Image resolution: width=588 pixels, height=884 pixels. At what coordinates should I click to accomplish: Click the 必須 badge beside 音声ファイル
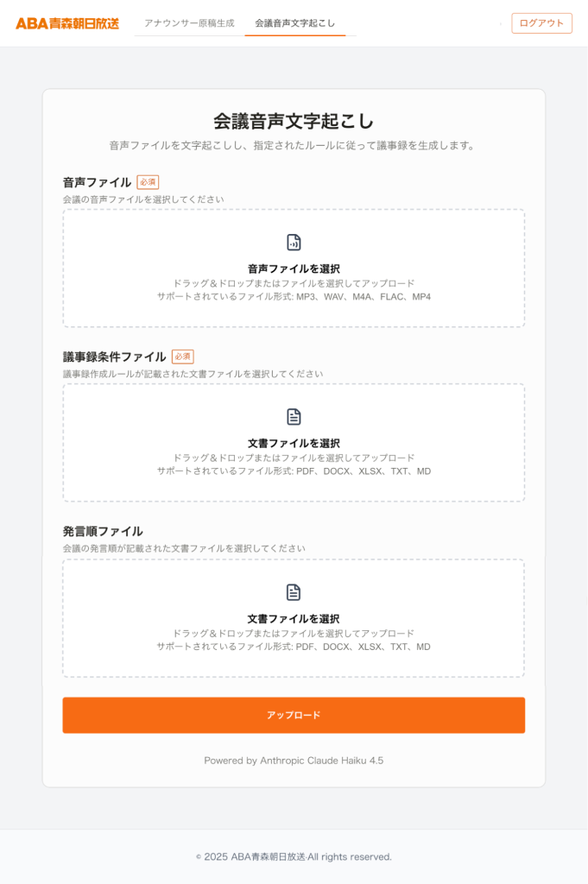coord(148,182)
